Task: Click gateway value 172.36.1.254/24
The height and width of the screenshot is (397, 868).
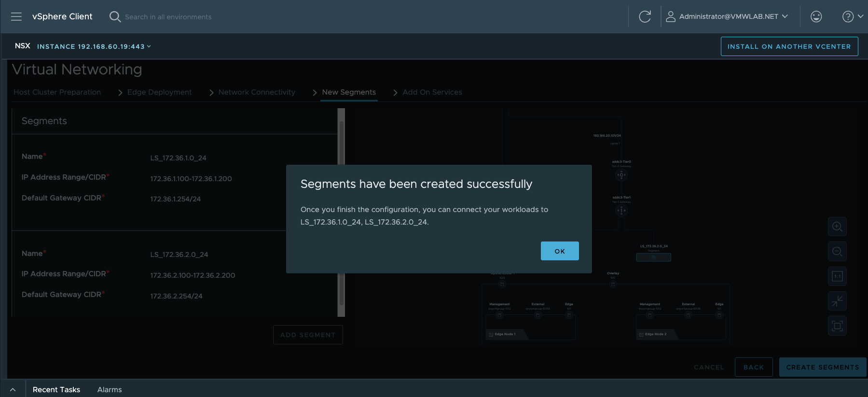Action: [x=176, y=199]
